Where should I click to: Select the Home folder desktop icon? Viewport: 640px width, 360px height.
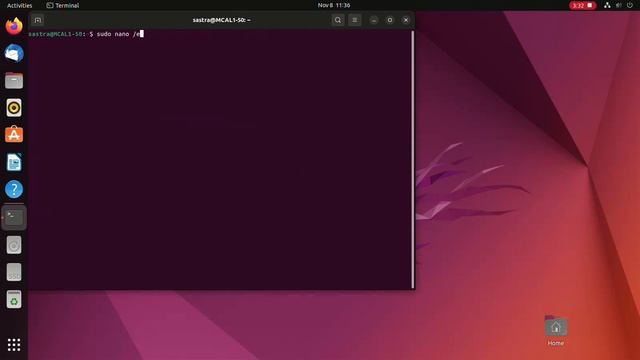point(556,331)
